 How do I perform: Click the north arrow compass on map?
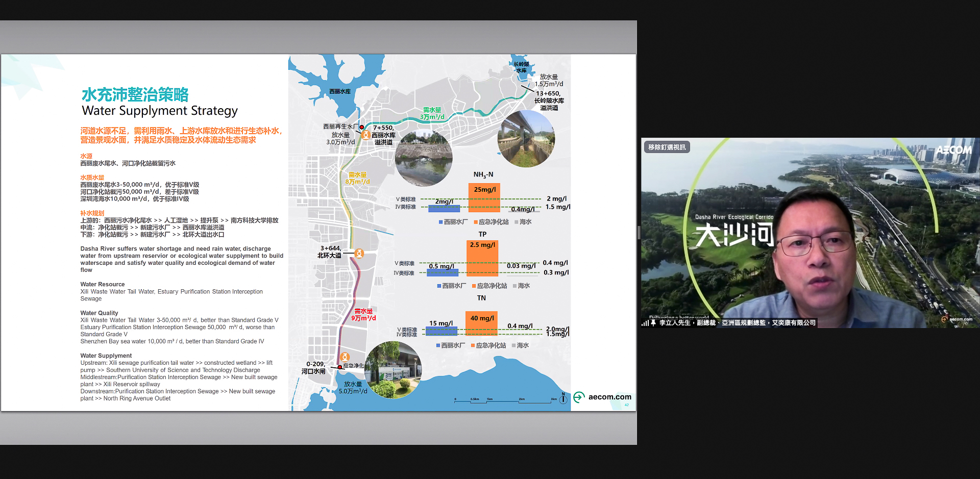click(x=563, y=398)
